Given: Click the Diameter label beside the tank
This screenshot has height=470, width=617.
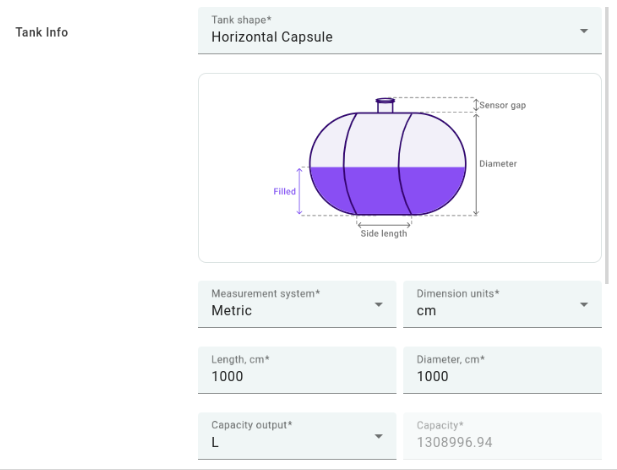Looking at the screenshot, I should [498, 163].
